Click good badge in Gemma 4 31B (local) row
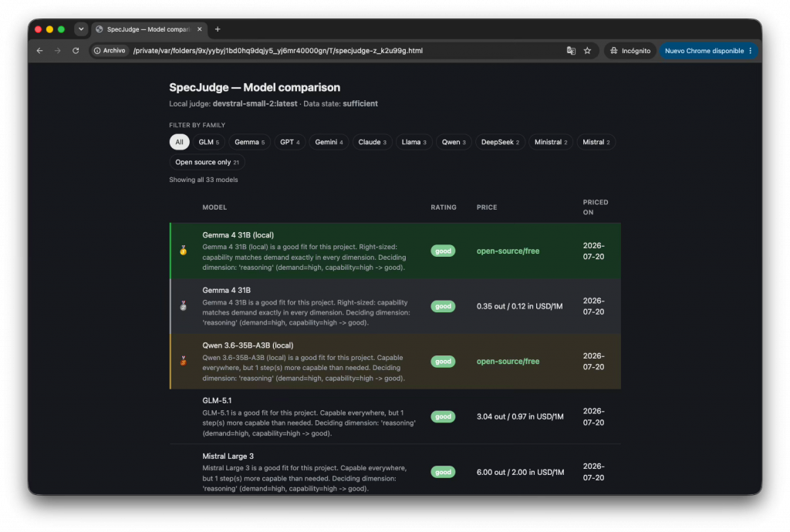This screenshot has width=790, height=532. (443, 251)
